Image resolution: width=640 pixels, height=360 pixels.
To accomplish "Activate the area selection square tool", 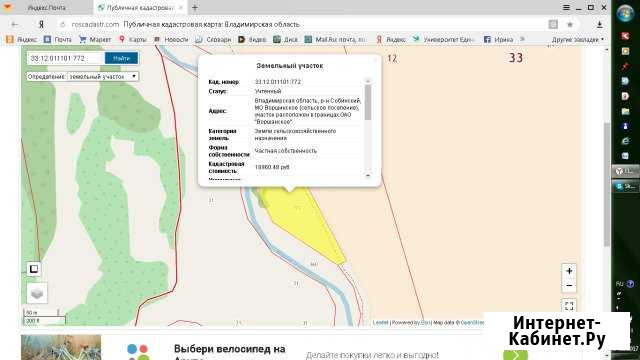I will [34, 269].
